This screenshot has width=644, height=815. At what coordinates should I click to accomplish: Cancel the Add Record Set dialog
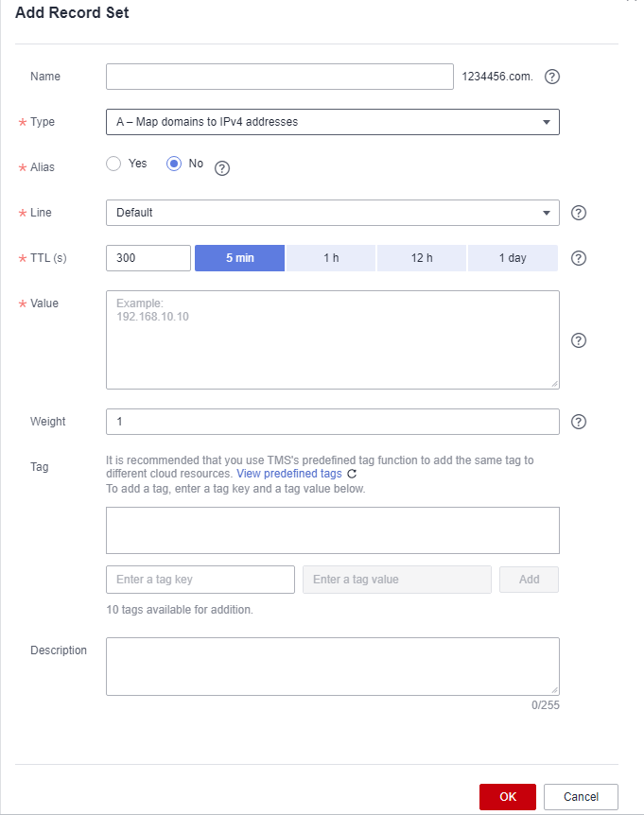click(581, 797)
